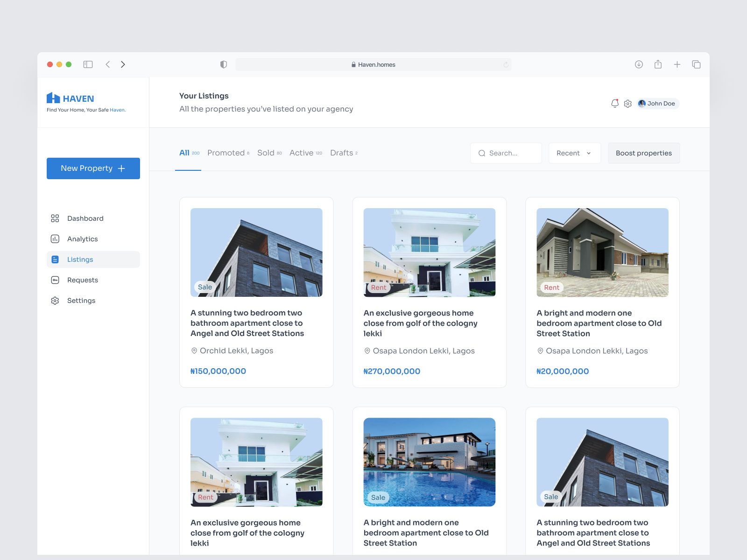Click the Boost properties button
Screen dimensions: 747x560
click(643, 153)
